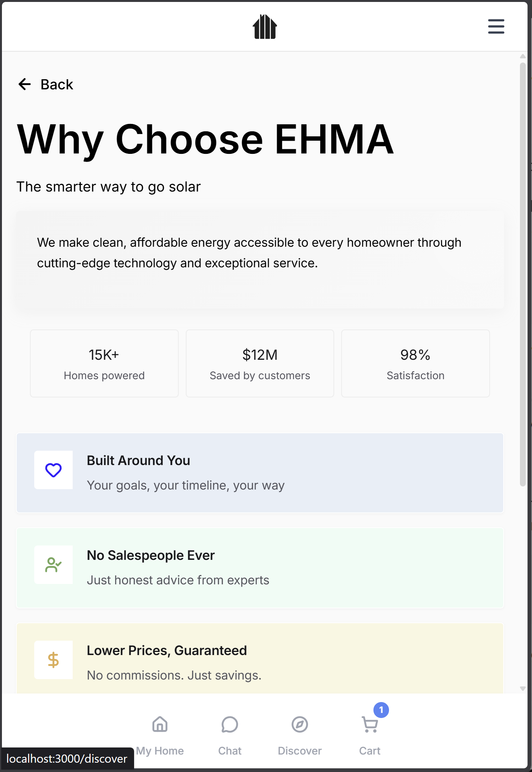Screen dimensions: 532x772
Task: Click the person-check icon for No Salespeople Ever
Action: coord(54,565)
